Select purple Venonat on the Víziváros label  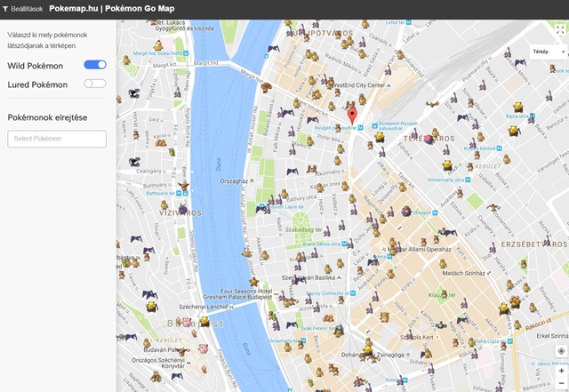point(183,210)
